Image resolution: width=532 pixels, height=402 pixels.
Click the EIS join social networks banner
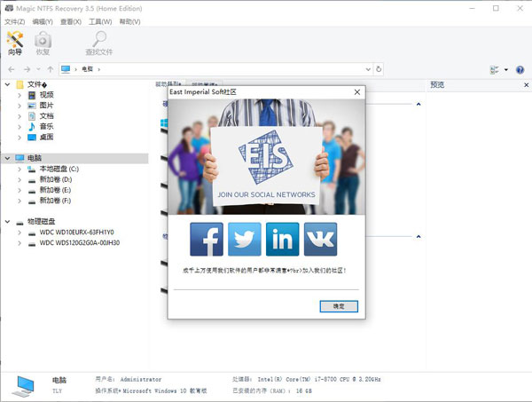pos(266,156)
